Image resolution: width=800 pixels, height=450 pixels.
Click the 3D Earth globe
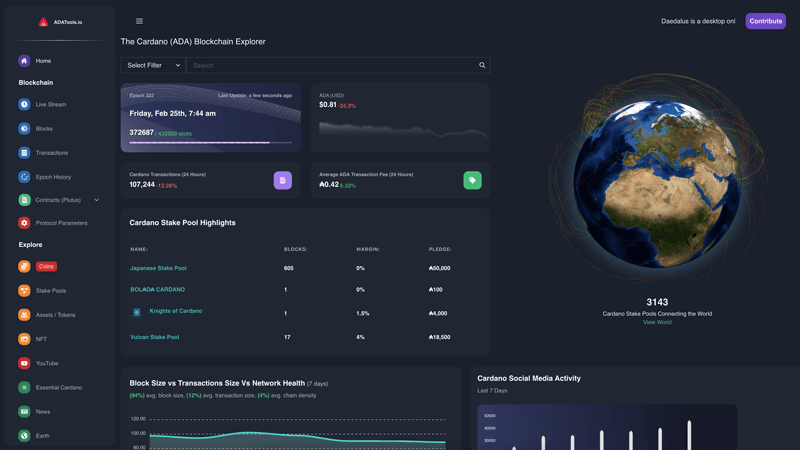coord(657,184)
